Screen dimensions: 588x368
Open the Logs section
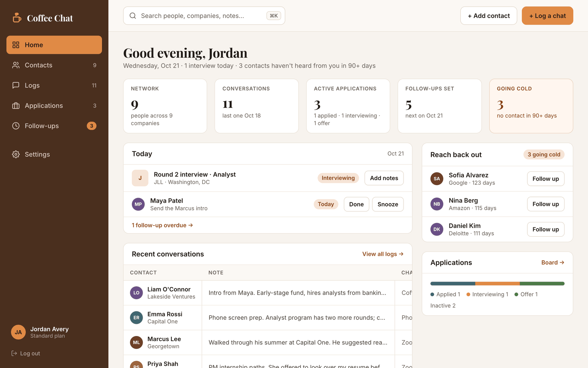click(x=54, y=85)
